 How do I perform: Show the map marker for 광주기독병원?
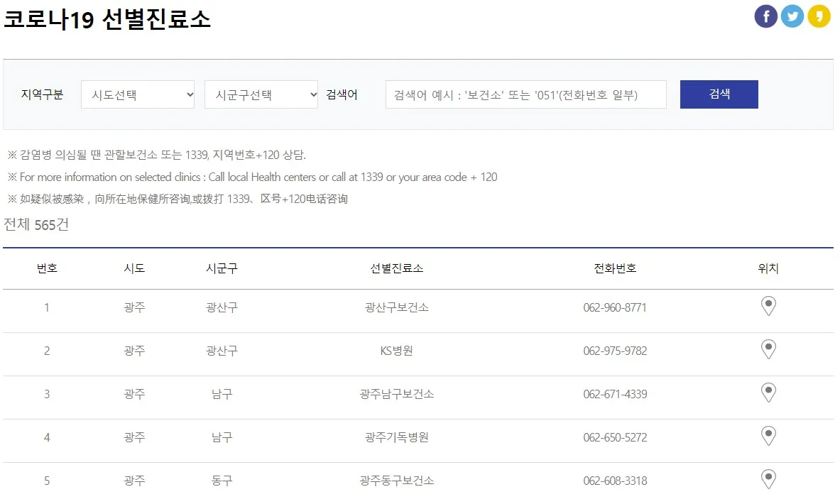[x=768, y=436]
